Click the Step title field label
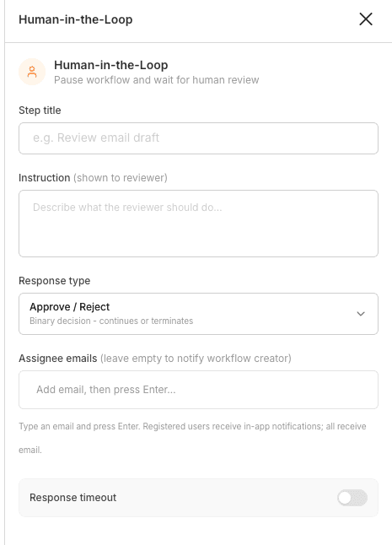The width and height of the screenshot is (392, 545). pyautogui.click(x=40, y=111)
